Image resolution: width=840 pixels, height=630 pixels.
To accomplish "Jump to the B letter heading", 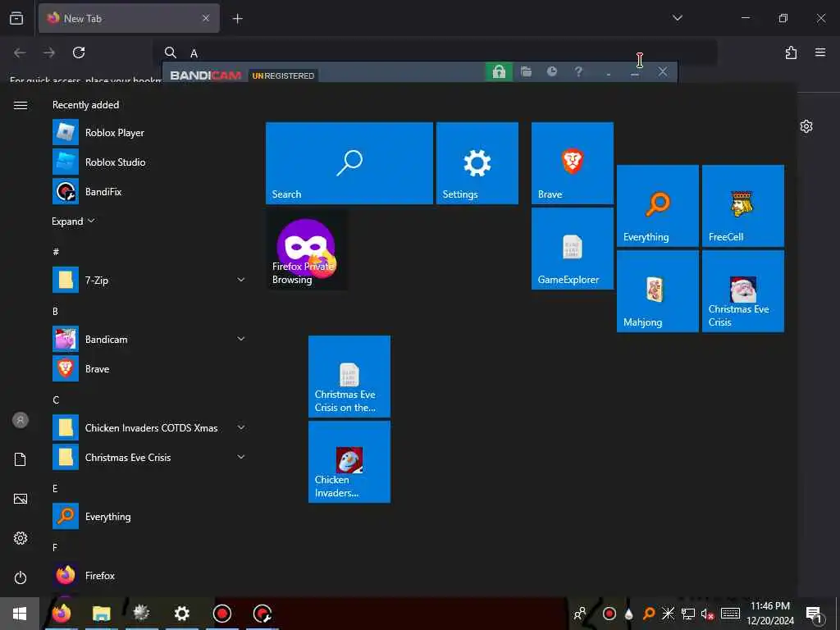I will [55, 311].
